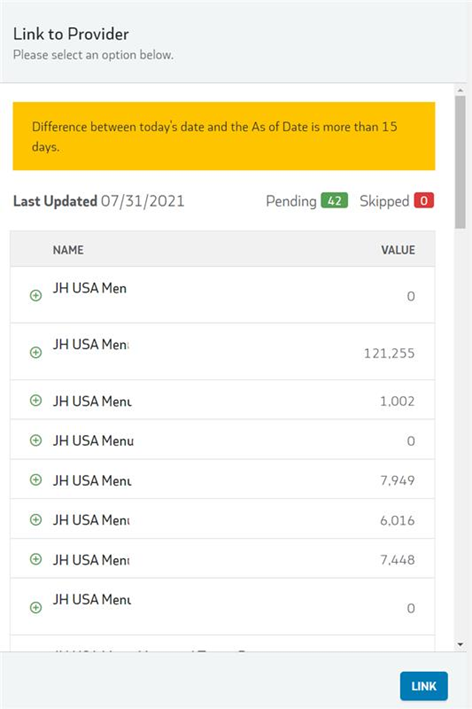Click the vertical scrollbar thumb

pyautogui.click(x=460, y=162)
